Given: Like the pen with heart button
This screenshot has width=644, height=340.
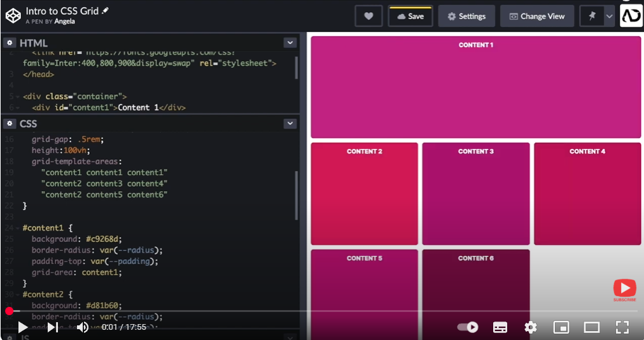Looking at the screenshot, I should pos(368,16).
